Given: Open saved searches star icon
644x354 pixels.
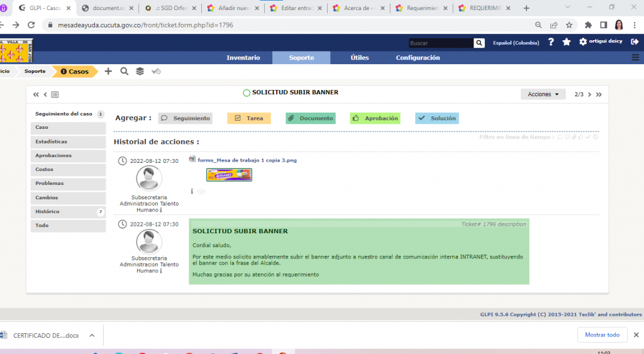Looking at the screenshot, I should click(567, 42).
